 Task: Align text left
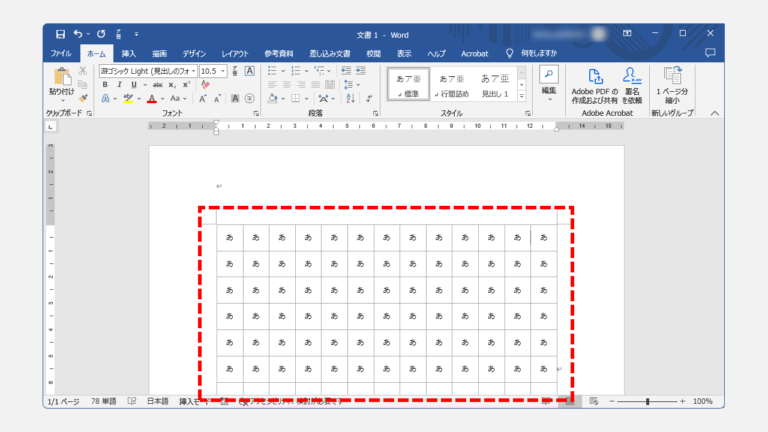pos(272,85)
